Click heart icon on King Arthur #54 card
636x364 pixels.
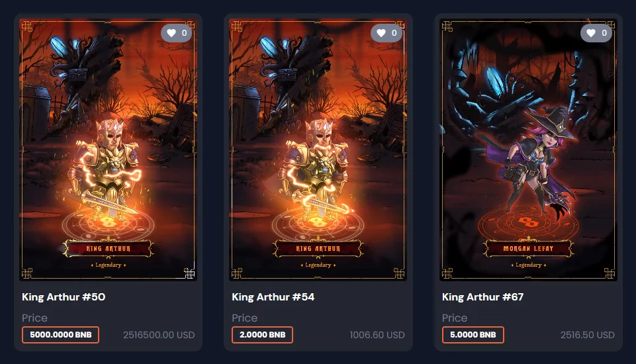click(381, 33)
